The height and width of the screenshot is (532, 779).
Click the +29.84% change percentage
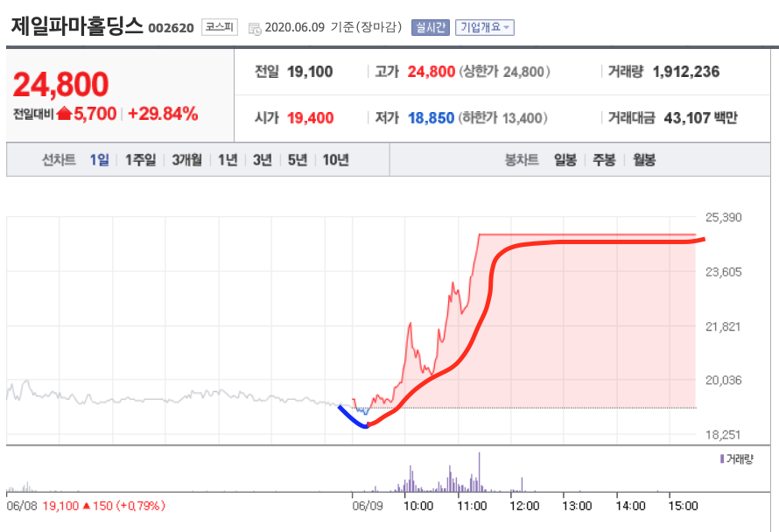pos(163,114)
